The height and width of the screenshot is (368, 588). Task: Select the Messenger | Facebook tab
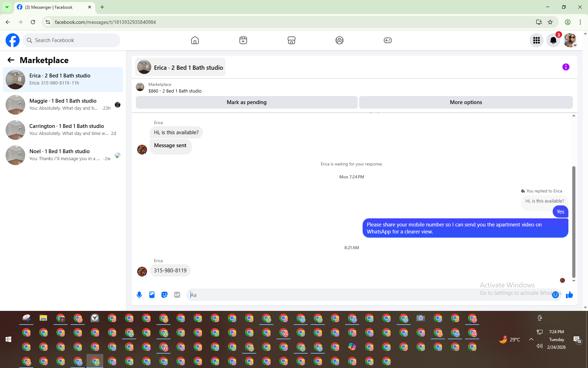coord(54,7)
